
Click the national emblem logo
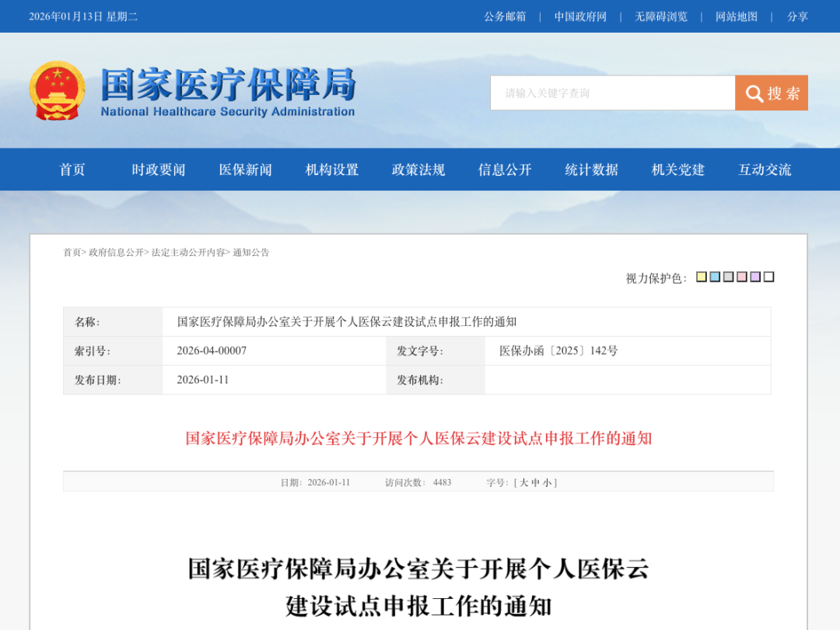57,90
